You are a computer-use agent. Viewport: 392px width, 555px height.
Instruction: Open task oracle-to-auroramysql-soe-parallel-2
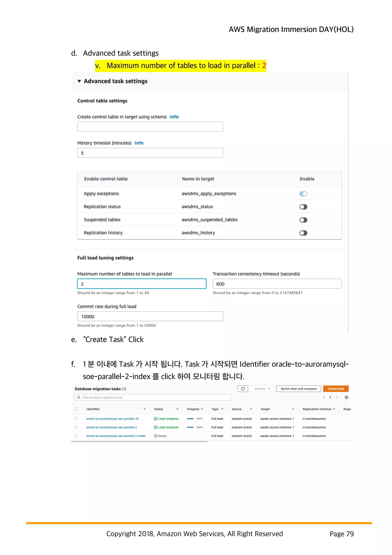[111, 427]
